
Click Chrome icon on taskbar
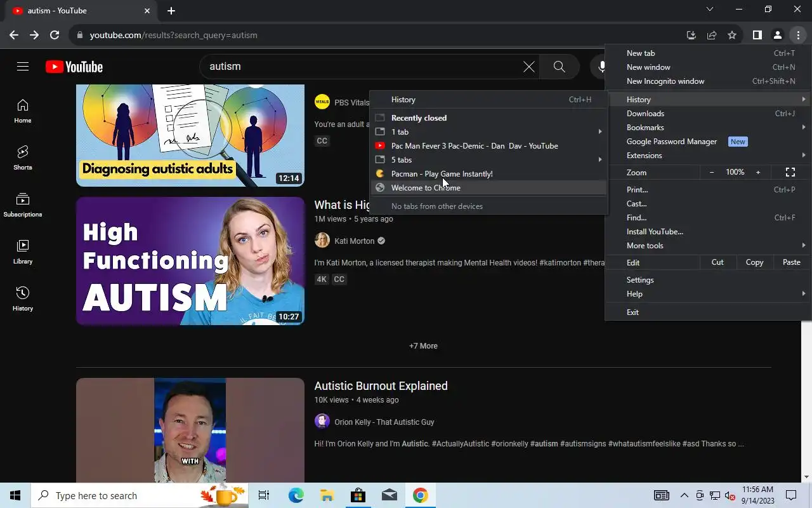pos(420,495)
